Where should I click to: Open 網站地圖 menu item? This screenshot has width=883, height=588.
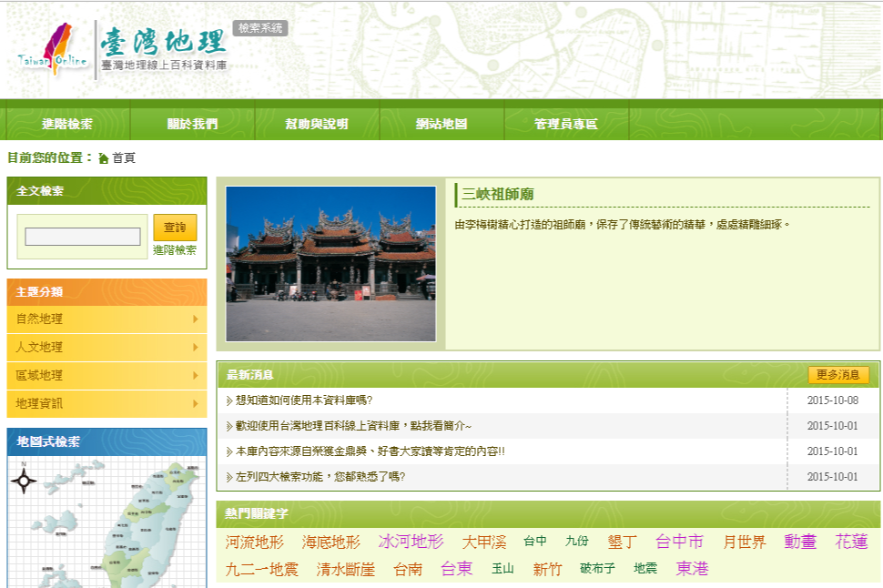(x=441, y=124)
